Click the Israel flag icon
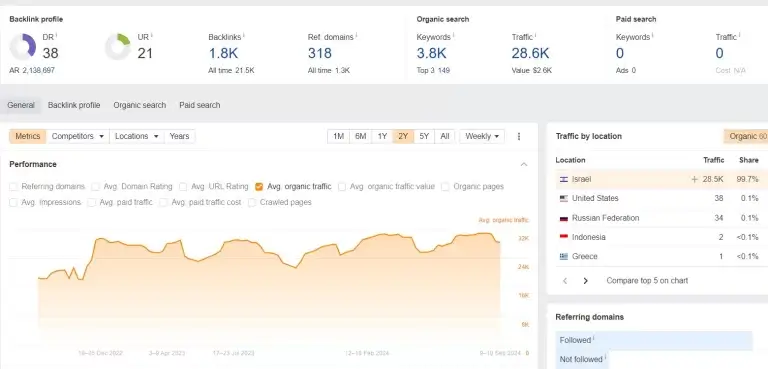Viewport: 768px width, 369px height. tap(563, 179)
